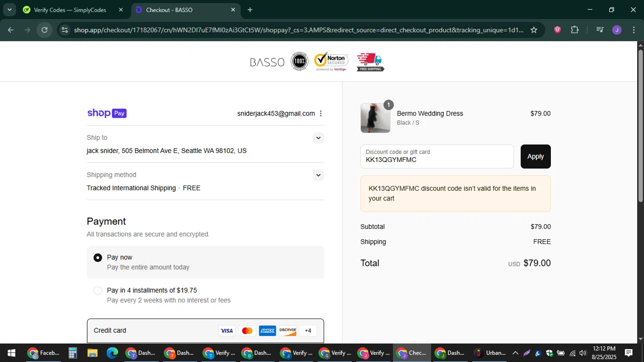Open the Chrome profile avatar J

tap(617, 30)
